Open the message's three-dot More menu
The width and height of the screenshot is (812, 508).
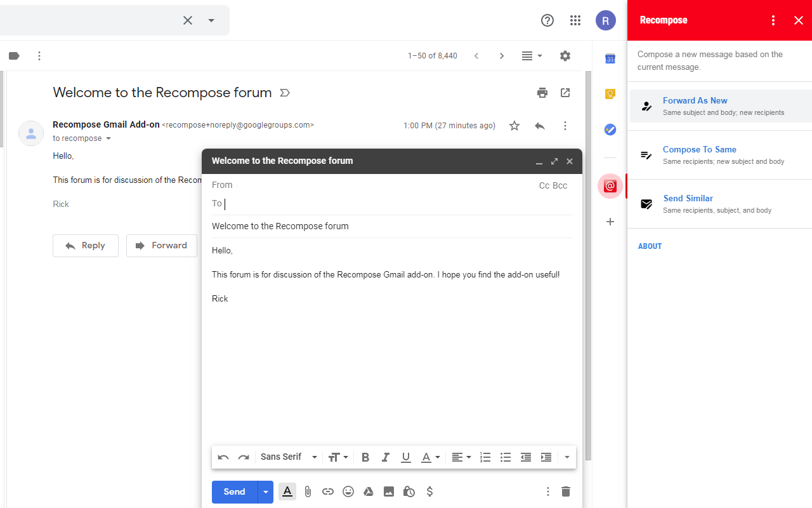pyautogui.click(x=565, y=126)
